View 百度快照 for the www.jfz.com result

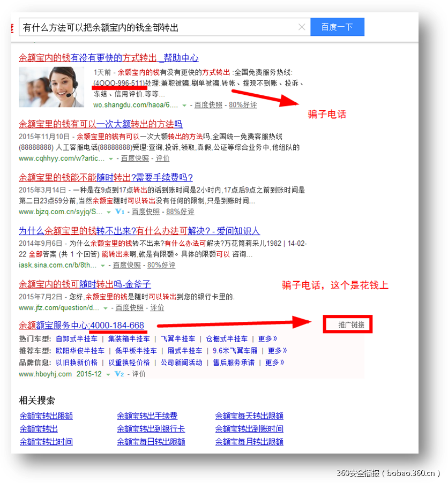pos(129,308)
